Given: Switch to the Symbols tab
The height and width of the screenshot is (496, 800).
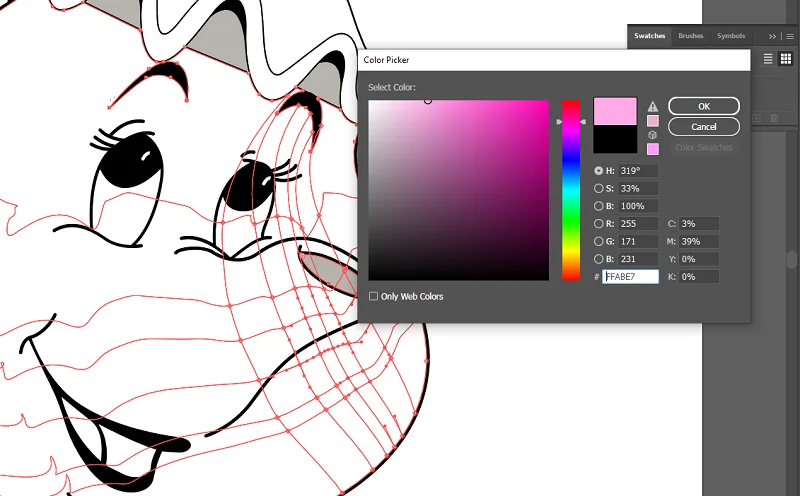Looking at the screenshot, I should point(731,36).
